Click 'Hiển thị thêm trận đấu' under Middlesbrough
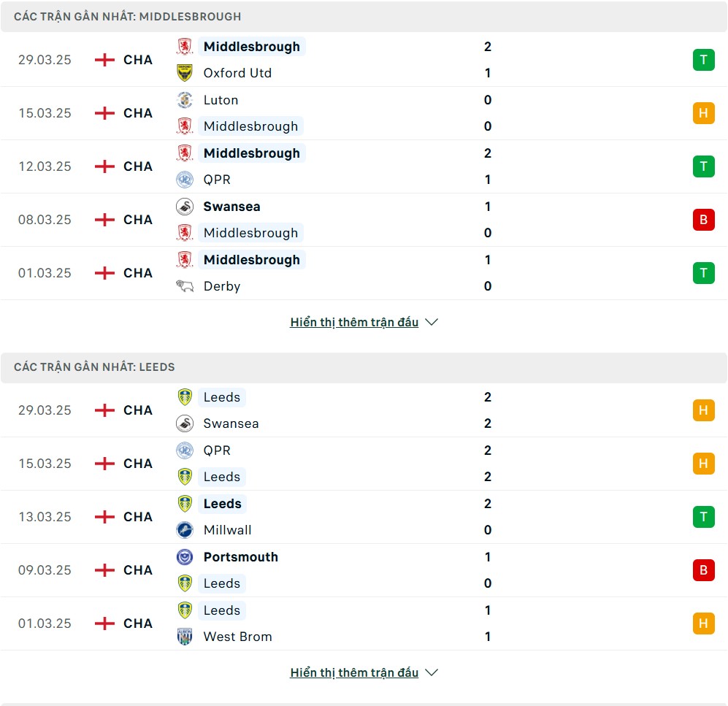The image size is (728, 706). (x=354, y=322)
